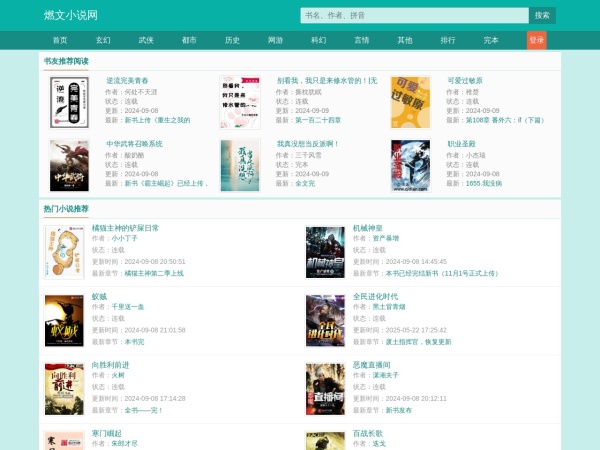Open the 橘猫主神的铲屎日常 cat cover
Viewport: 600px width, 450px height.
64,252
